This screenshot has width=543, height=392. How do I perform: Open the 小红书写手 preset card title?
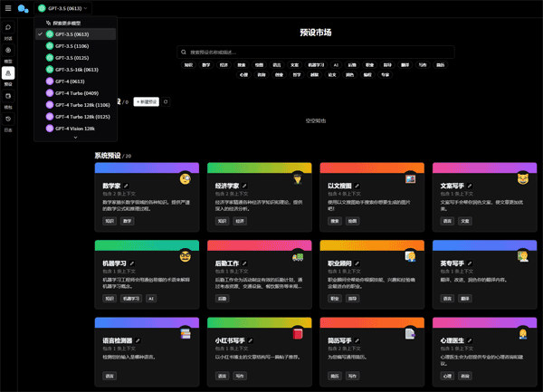[x=230, y=340]
